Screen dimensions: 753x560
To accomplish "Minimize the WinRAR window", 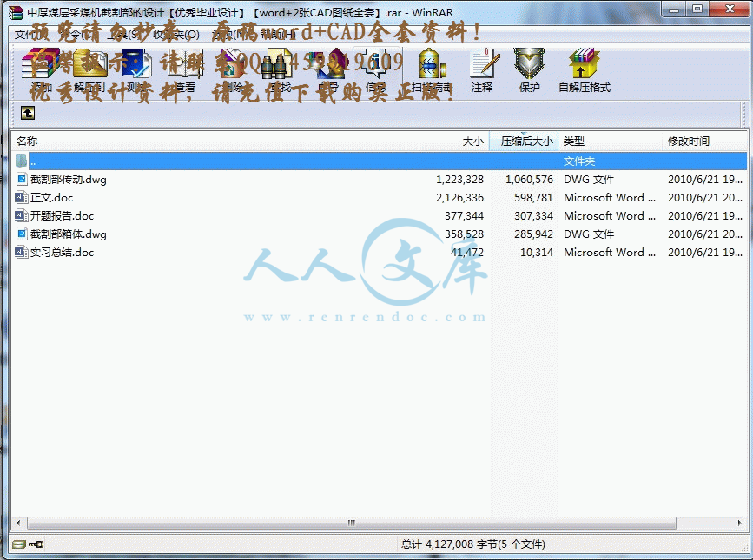I will (674, 10).
